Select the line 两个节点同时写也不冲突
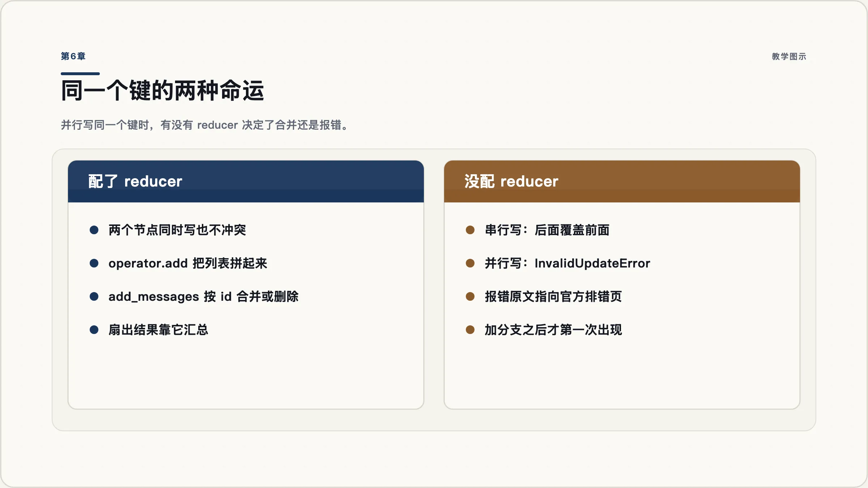The height and width of the screenshot is (488, 868). (177, 230)
